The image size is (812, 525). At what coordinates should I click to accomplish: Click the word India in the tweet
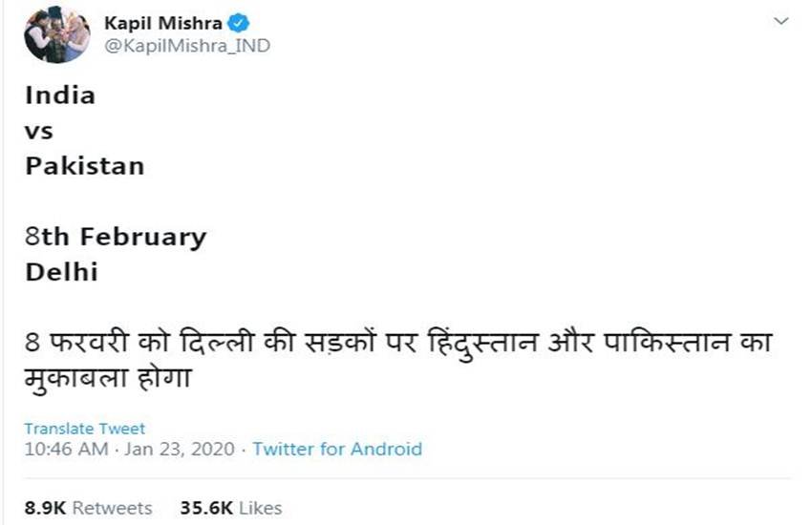tap(59, 95)
